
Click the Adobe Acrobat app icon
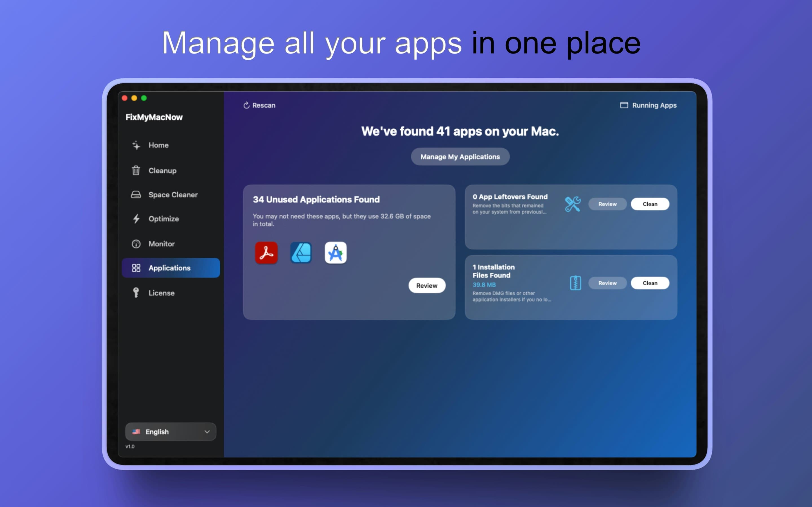tap(266, 253)
